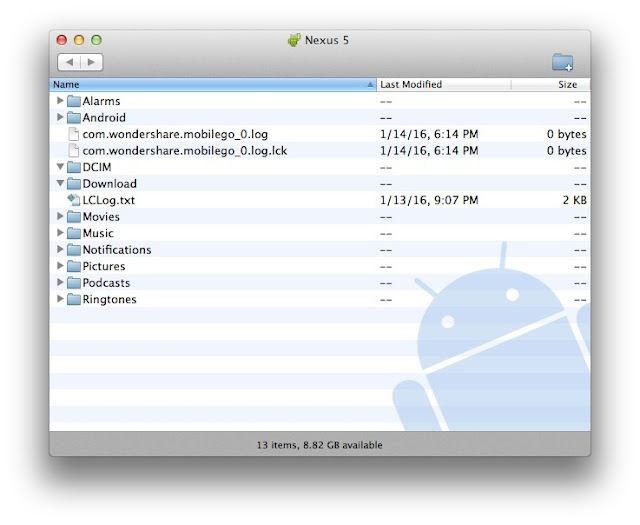
Task: Select the LCLog.txt file name
Action: click(x=109, y=200)
